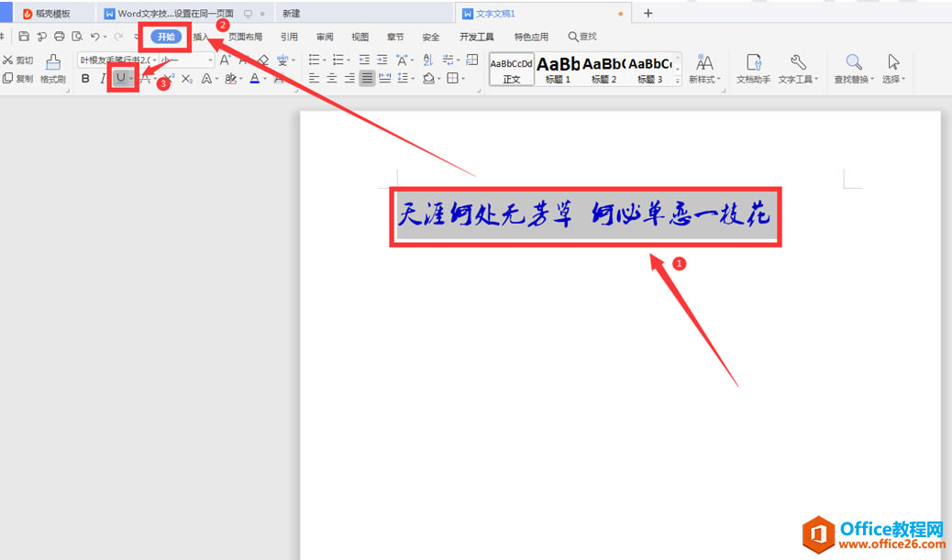Apply the 标题 2 heading style
This screenshot has width=952, height=560.
pos(603,70)
